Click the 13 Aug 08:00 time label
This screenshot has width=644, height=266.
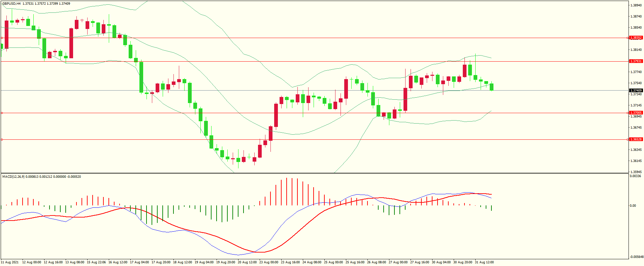pyautogui.click(x=75, y=262)
